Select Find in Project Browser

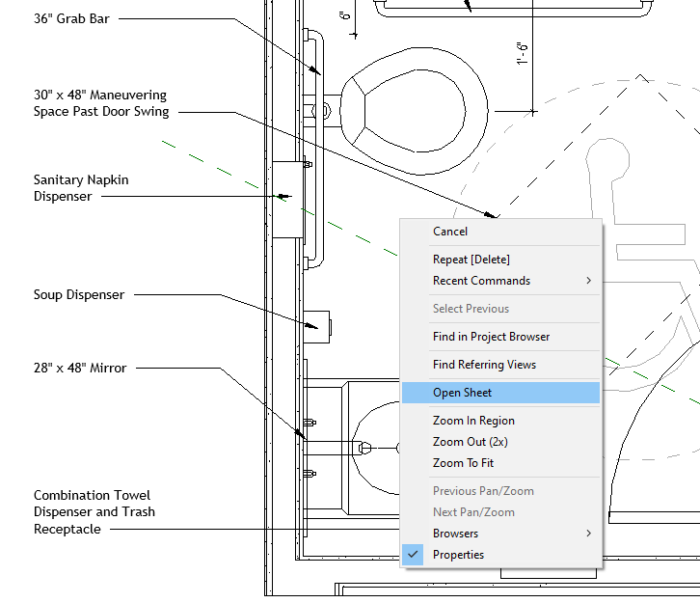[x=491, y=337]
